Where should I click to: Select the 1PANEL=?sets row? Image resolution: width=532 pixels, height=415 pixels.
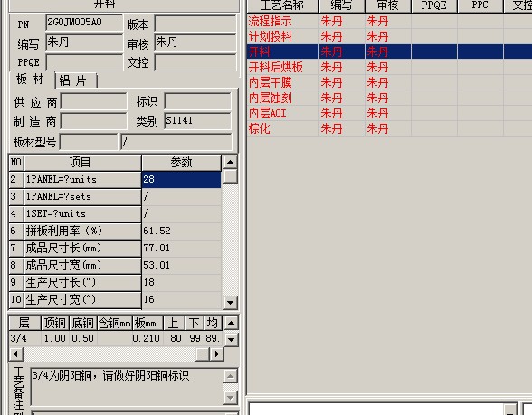tap(115, 197)
